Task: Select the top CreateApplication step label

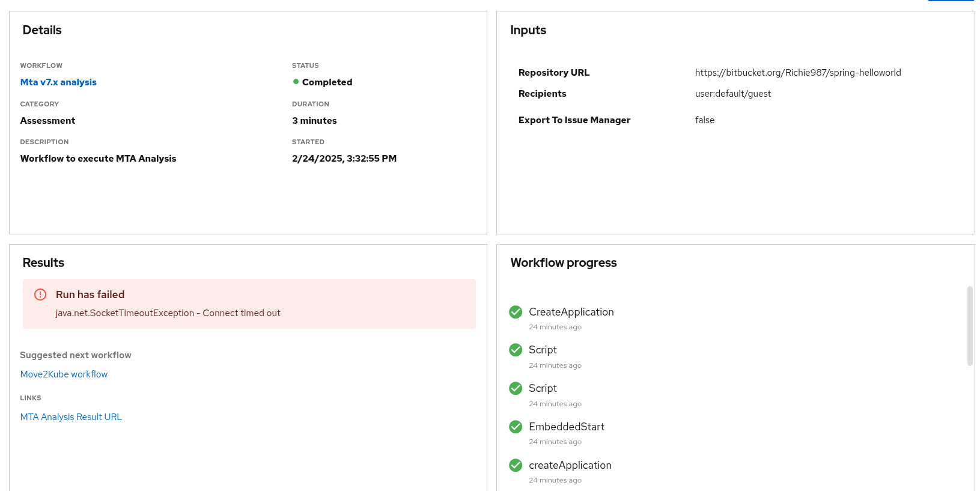Action: (x=571, y=312)
